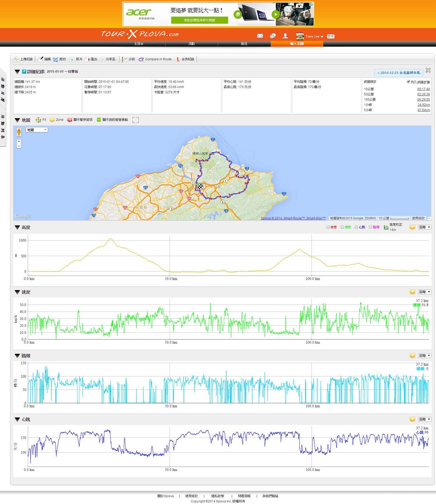The image size is (436, 504).
Task: Click the 剪切 crop tool icon
Action: coord(55,59)
